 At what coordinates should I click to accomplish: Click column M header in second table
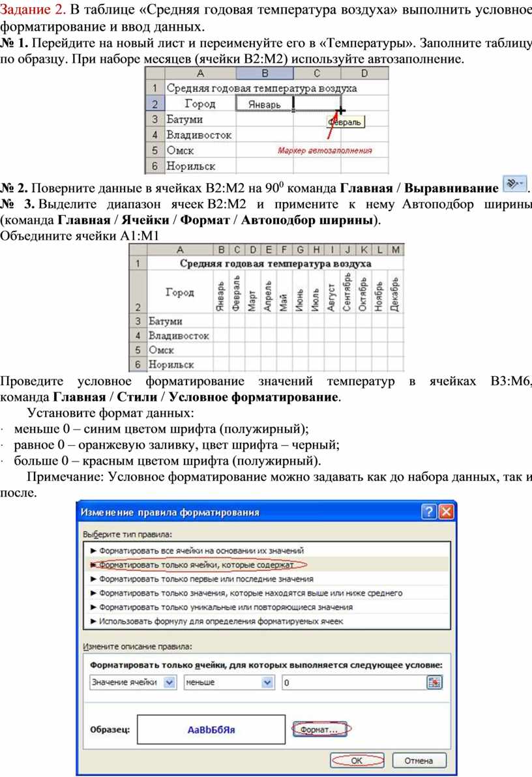tap(396, 250)
